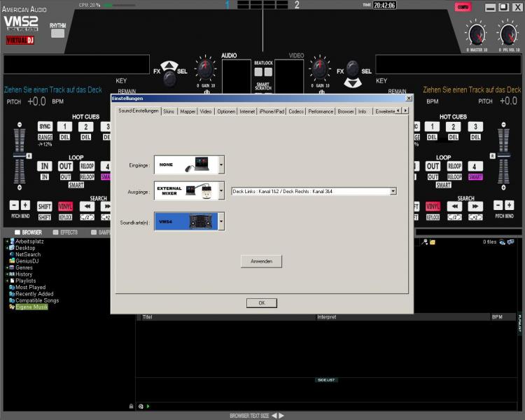
Task: Toggle the left deck SHIFT button
Action: 45,206
